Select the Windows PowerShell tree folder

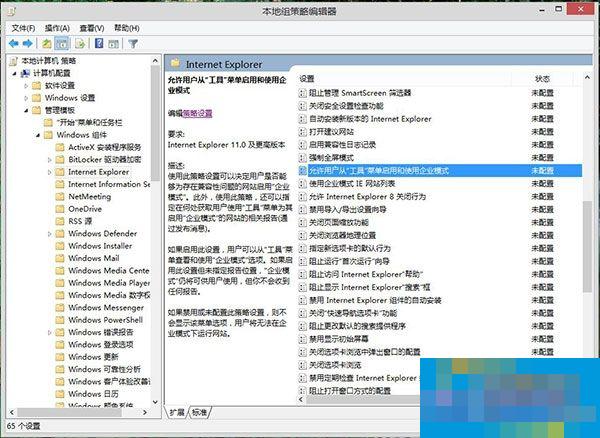[x=105, y=320]
